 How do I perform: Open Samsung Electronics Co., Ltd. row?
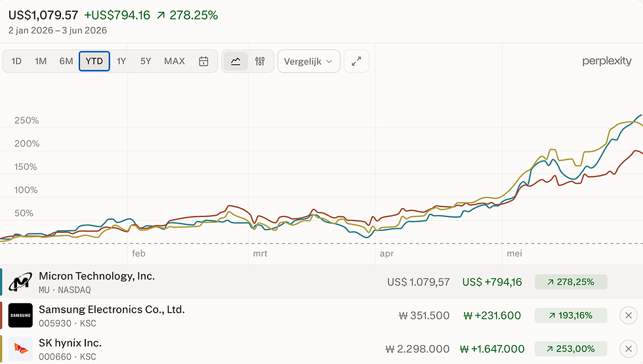[321, 315]
